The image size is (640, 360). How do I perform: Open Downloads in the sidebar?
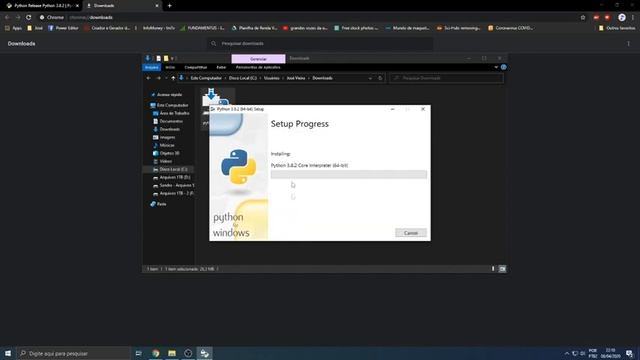169,129
